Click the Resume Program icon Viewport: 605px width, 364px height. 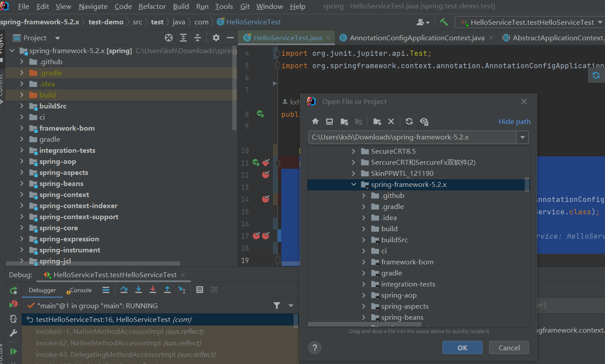point(14,351)
